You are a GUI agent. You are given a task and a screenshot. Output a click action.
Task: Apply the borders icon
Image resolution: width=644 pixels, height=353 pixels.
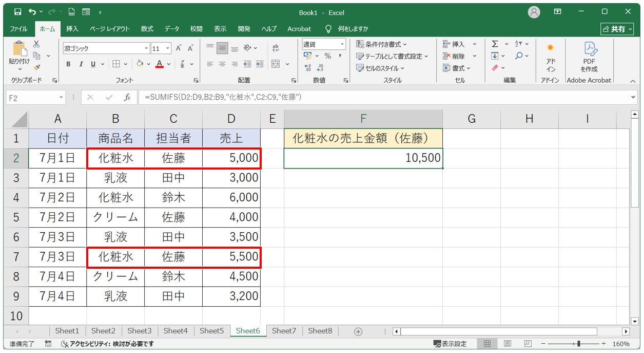[x=116, y=64]
